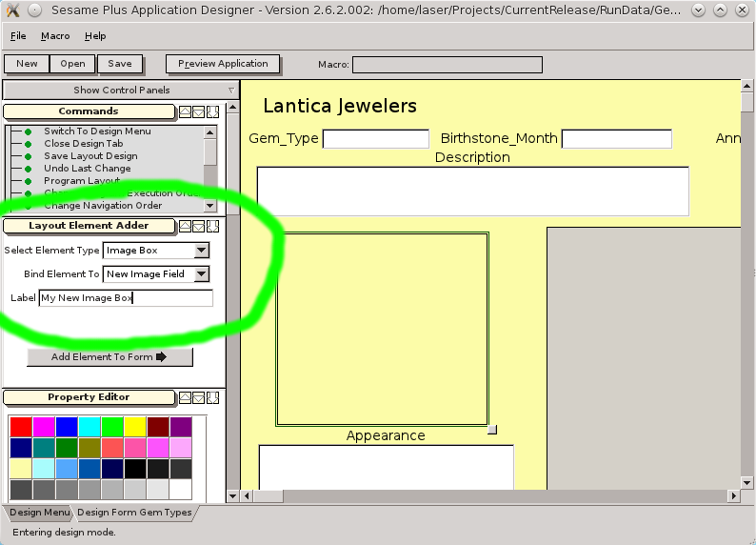Screen dimensions: 756x545
Task: Select the Lantica Jewelers title label
Action: click(x=339, y=106)
